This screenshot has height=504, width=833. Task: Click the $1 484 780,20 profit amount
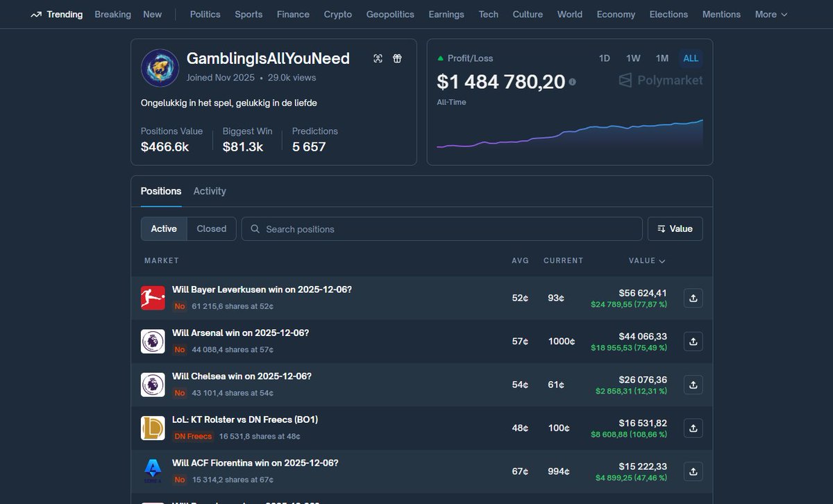501,82
